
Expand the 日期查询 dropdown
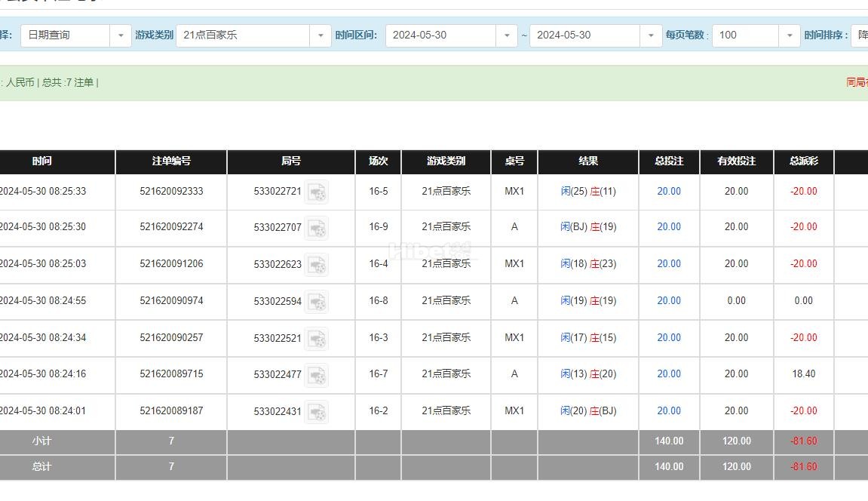pyautogui.click(x=121, y=35)
